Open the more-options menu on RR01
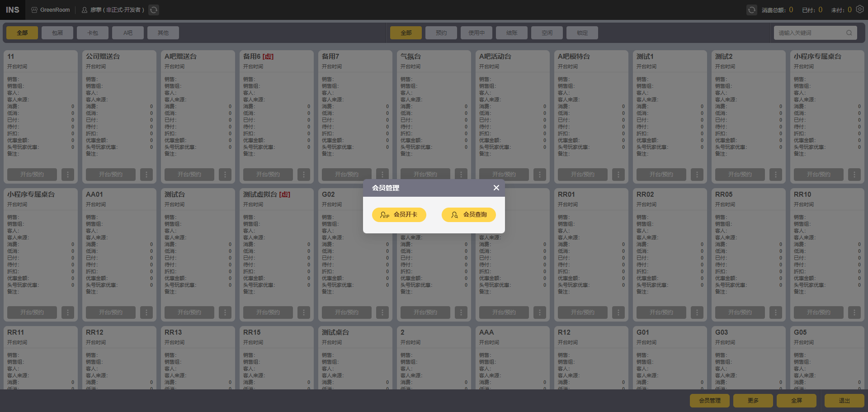The height and width of the screenshot is (412, 868). pyautogui.click(x=618, y=312)
